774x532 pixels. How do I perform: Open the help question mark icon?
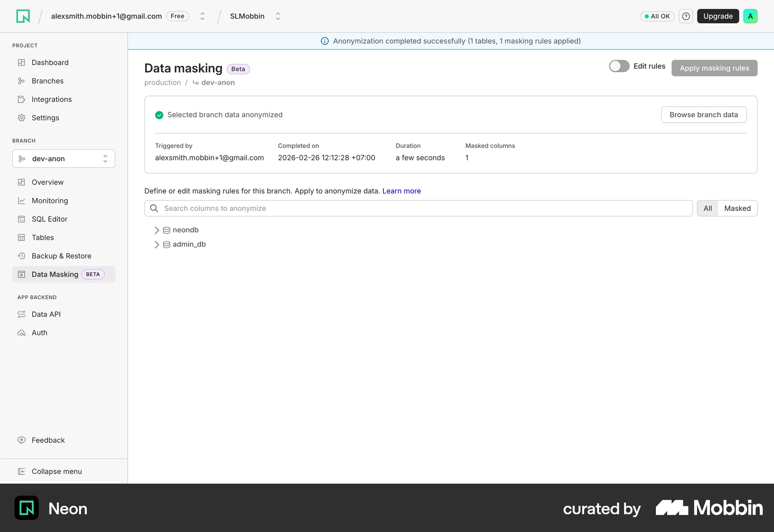[x=686, y=16]
